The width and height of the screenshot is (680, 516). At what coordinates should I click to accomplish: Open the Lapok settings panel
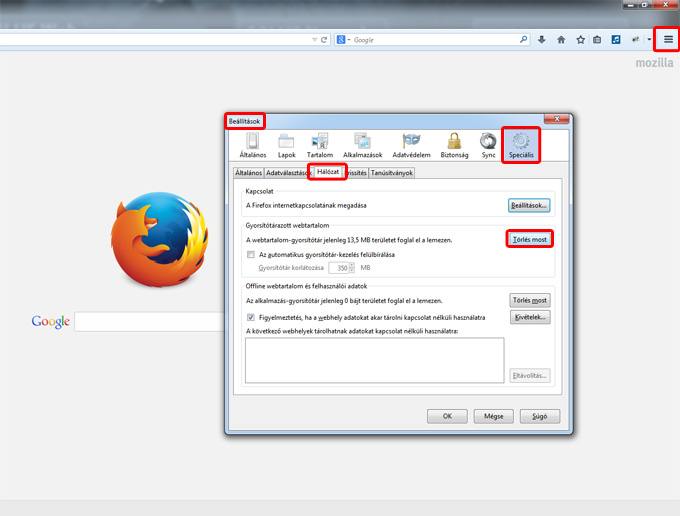287,146
